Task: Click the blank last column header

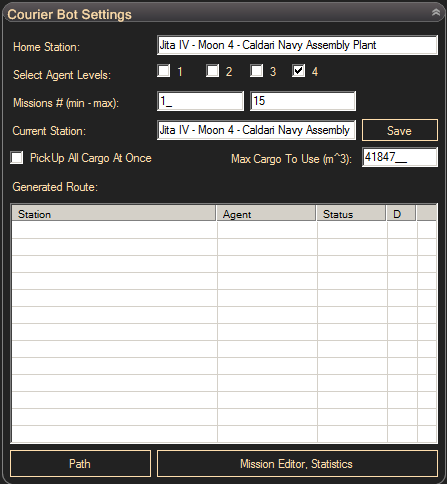Action: pyautogui.click(x=426, y=213)
